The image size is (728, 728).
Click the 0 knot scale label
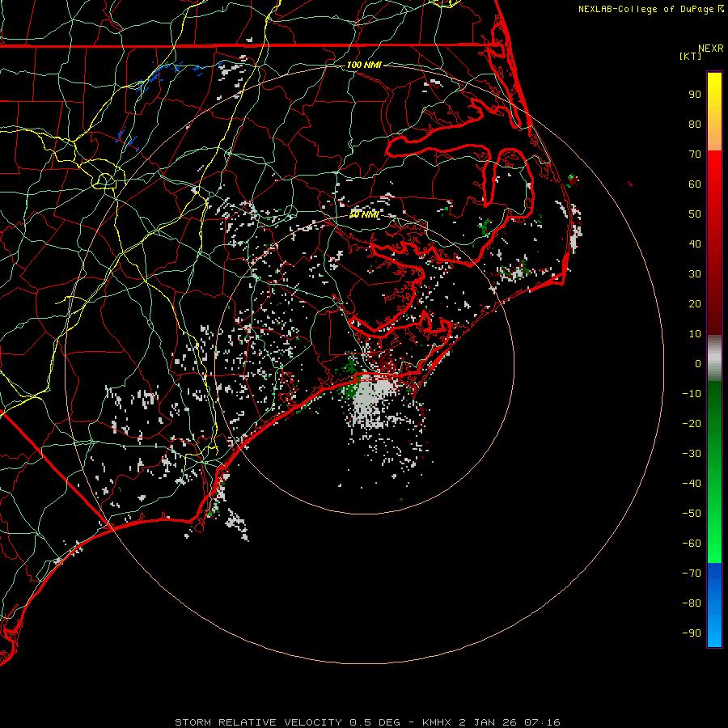coord(698,364)
